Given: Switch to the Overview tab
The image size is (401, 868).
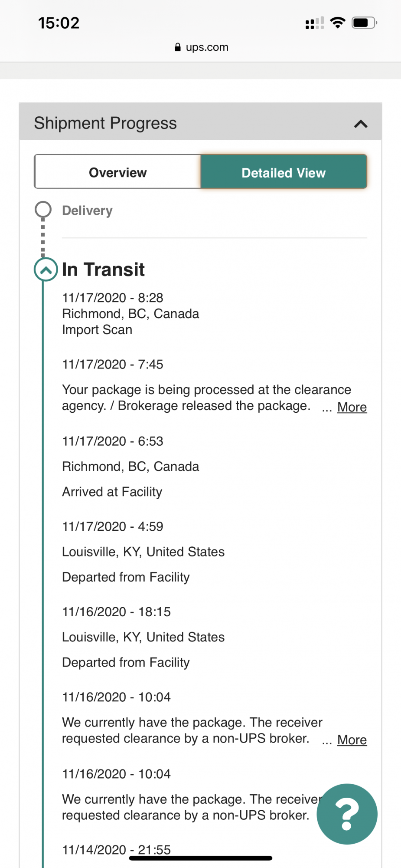Looking at the screenshot, I should (x=117, y=172).
